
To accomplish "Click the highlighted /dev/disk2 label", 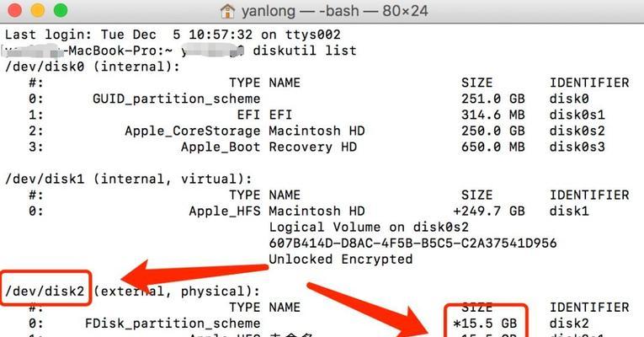I will (45, 291).
